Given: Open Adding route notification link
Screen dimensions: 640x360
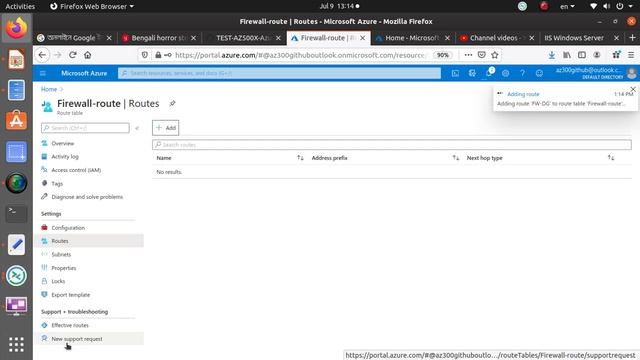Looking at the screenshot, I should click(523, 94).
